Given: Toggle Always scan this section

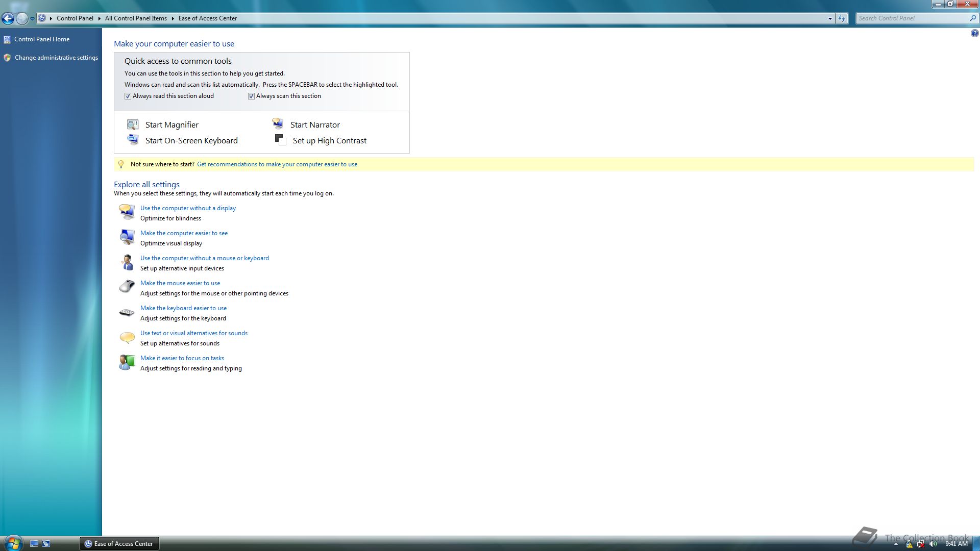Looking at the screenshot, I should click(251, 96).
